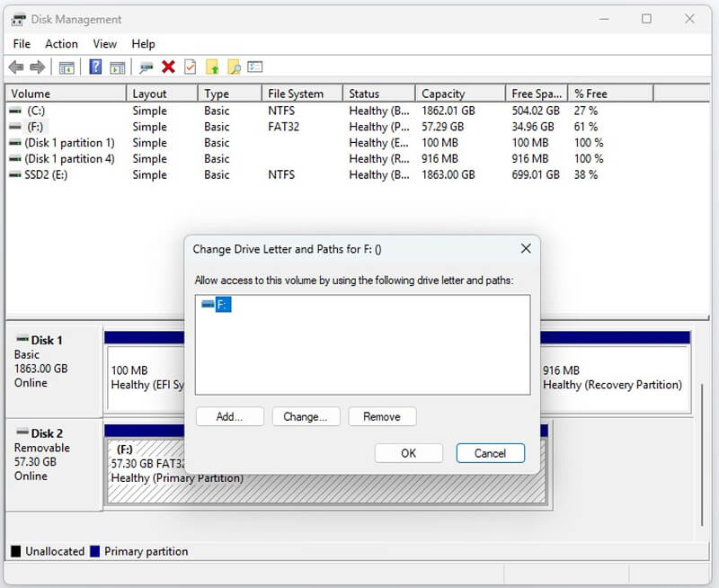The height and width of the screenshot is (588, 719).
Task: Click drive icon beside (C:) volume
Action: [15, 111]
